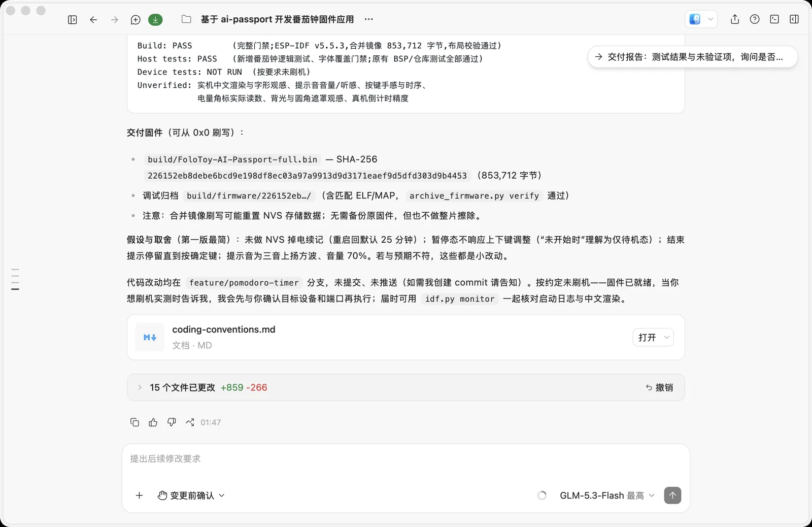This screenshot has height=527, width=812.
Task: Start a new chat with the plus-bubble icon
Action: point(136,19)
